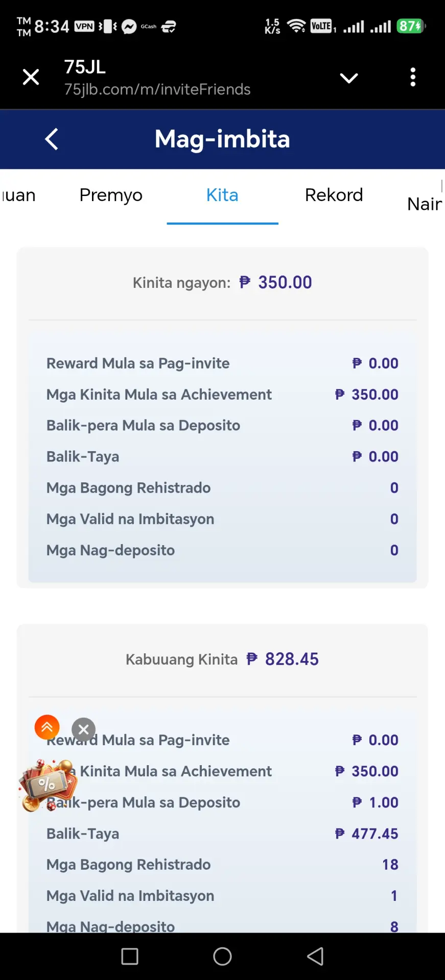Tap the Messenger notification icon in status bar
This screenshot has height=980, width=445.
(x=129, y=27)
